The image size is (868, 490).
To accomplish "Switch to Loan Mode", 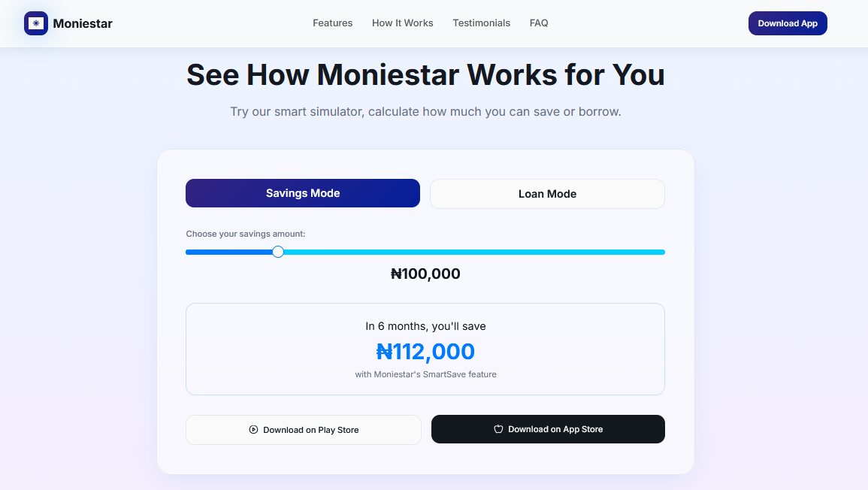I will pyautogui.click(x=547, y=193).
